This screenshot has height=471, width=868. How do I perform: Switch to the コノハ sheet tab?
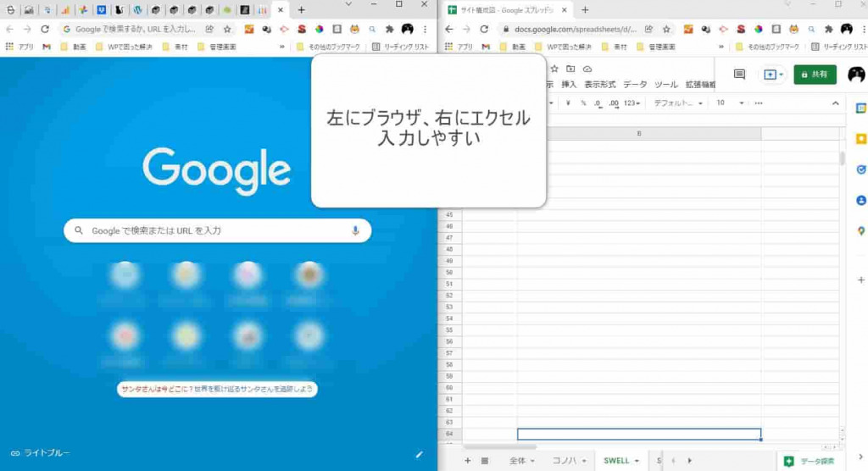564,461
